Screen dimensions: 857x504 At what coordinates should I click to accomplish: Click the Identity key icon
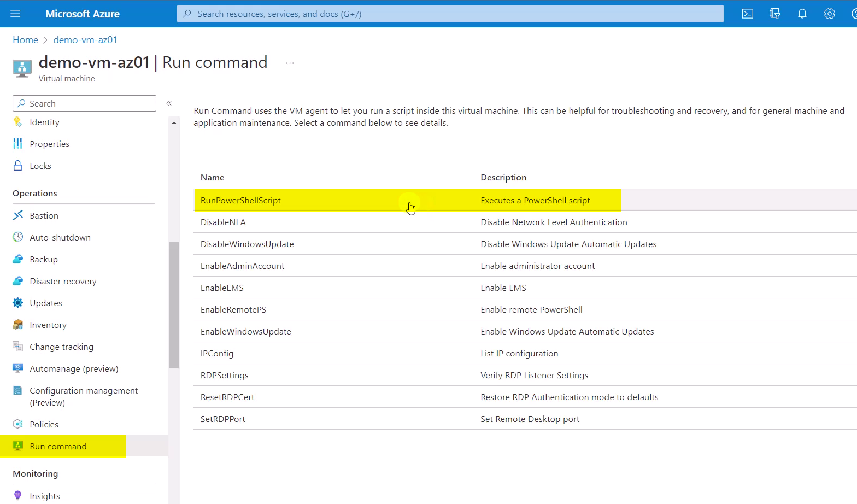click(18, 122)
